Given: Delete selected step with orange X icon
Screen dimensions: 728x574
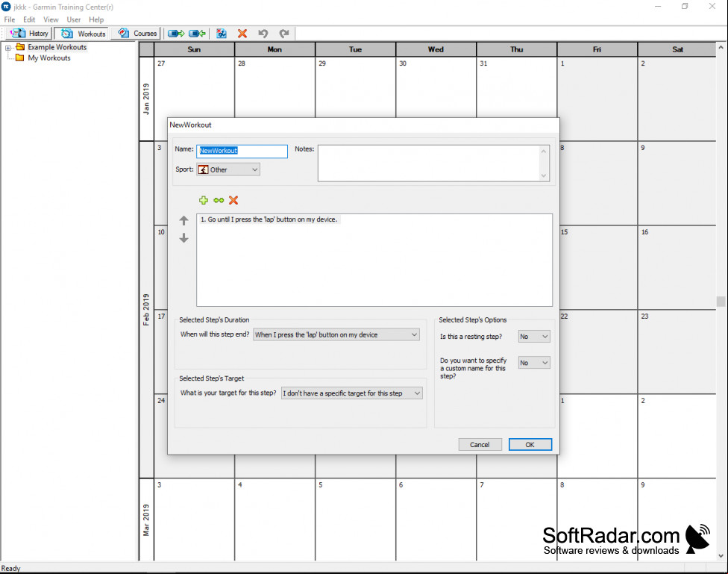Looking at the screenshot, I should pos(233,200).
